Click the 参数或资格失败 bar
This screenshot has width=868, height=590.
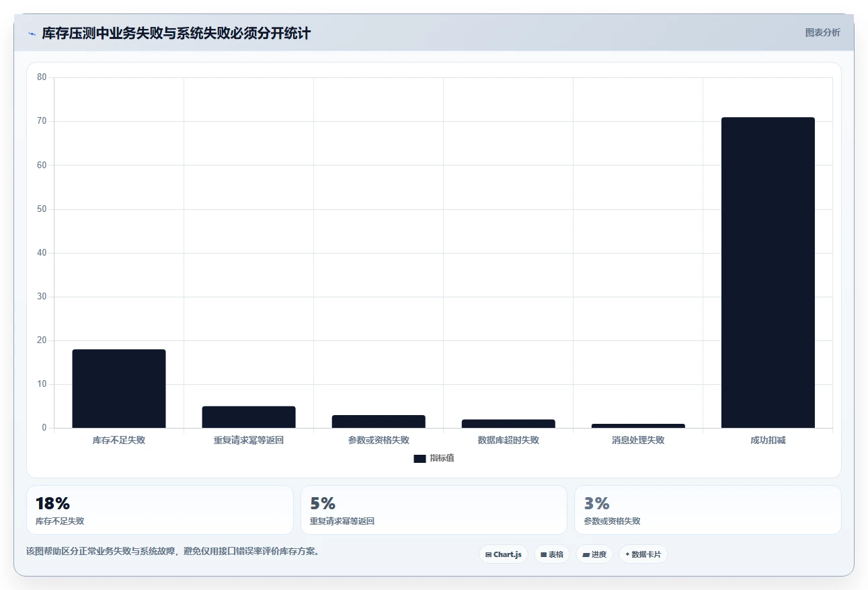point(379,421)
